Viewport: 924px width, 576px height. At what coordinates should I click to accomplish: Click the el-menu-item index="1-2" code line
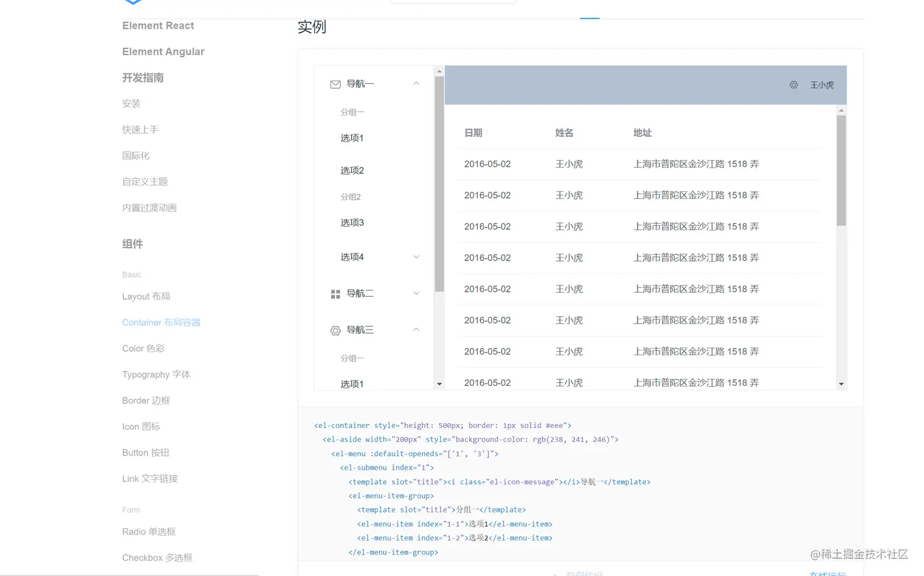455,538
